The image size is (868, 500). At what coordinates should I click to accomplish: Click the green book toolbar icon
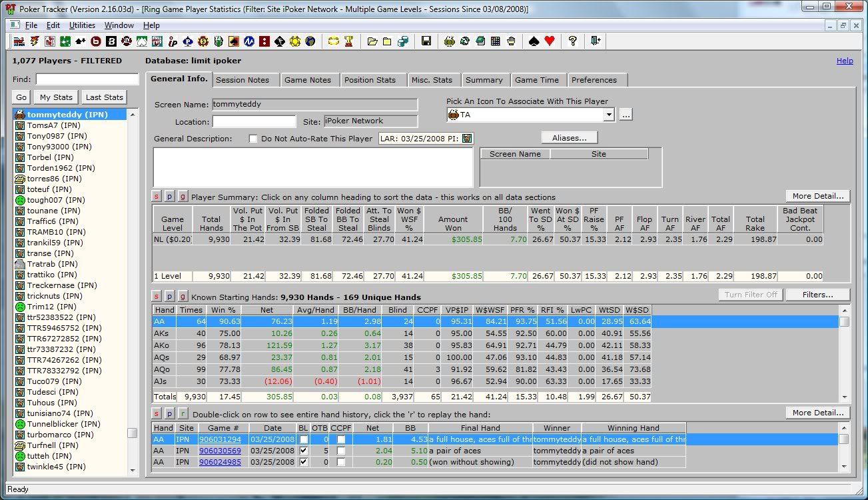pos(480,41)
